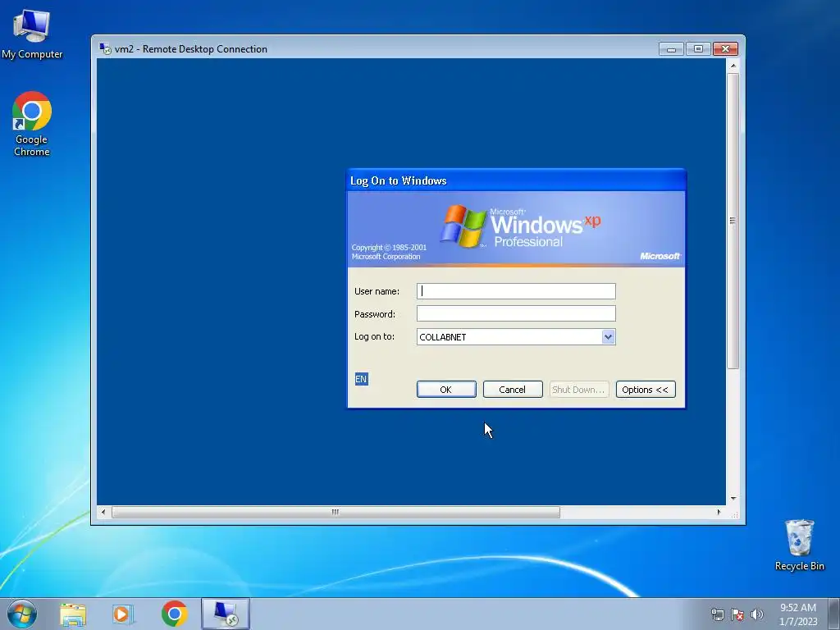Click the Log On to Windows title bar
The height and width of the screenshot is (630, 840).
click(x=516, y=180)
